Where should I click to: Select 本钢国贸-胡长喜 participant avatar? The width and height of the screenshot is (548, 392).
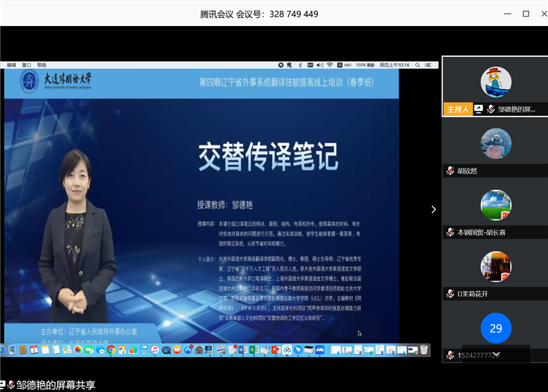[x=495, y=206]
